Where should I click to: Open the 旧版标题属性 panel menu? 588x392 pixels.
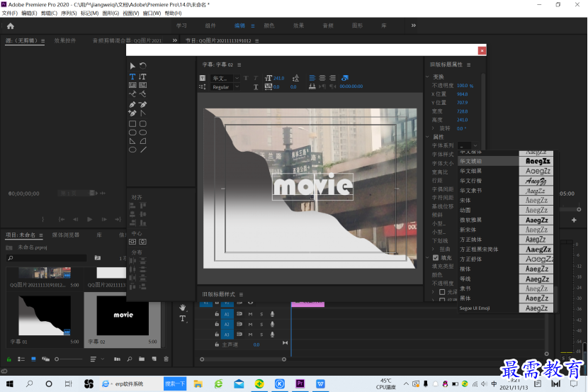468,65
